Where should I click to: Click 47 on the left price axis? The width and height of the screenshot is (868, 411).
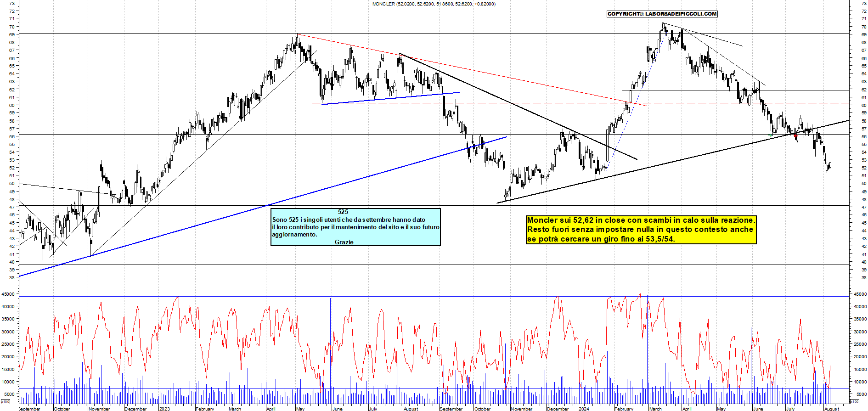click(12, 207)
